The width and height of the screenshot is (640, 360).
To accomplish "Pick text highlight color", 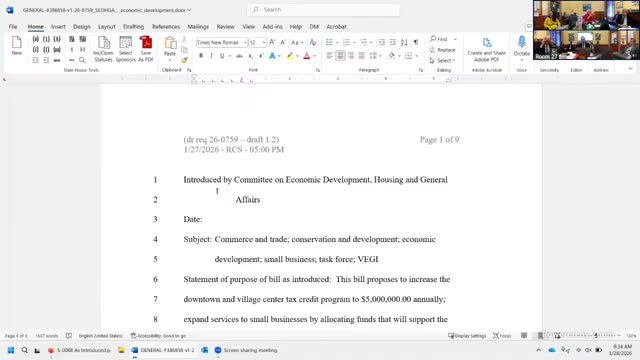I will tap(290, 56).
